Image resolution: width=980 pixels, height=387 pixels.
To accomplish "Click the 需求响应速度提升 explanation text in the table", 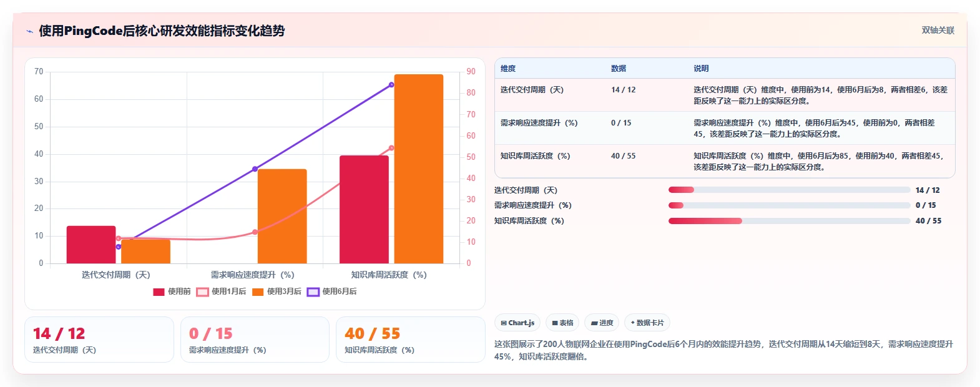I will point(814,128).
